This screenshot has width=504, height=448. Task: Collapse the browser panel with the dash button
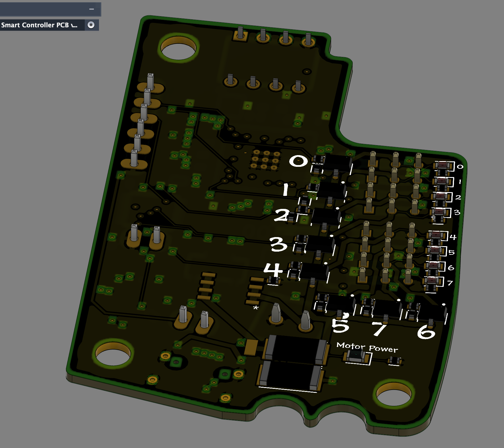click(x=91, y=9)
